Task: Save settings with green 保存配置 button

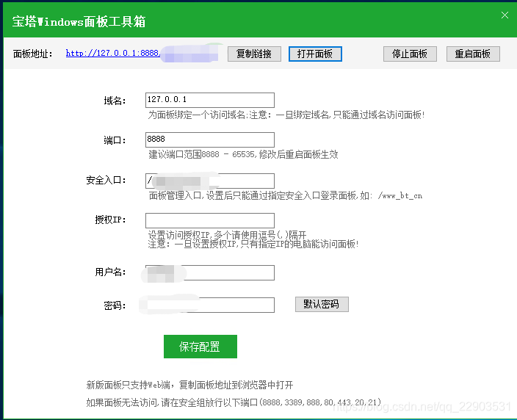Action: coord(200,347)
